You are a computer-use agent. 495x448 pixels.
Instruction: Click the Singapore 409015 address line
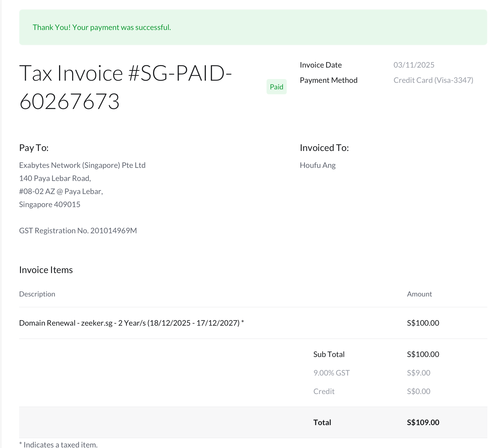click(x=50, y=204)
